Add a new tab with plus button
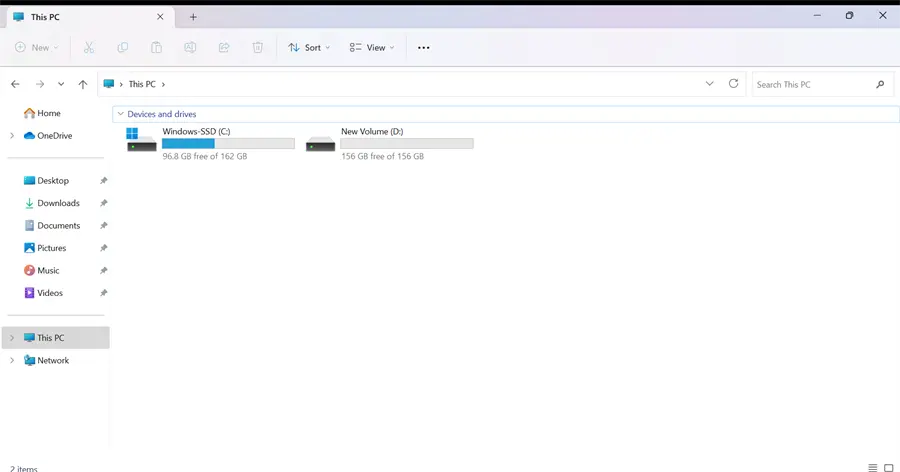The height and width of the screenshot is (472, 900). 193,17
